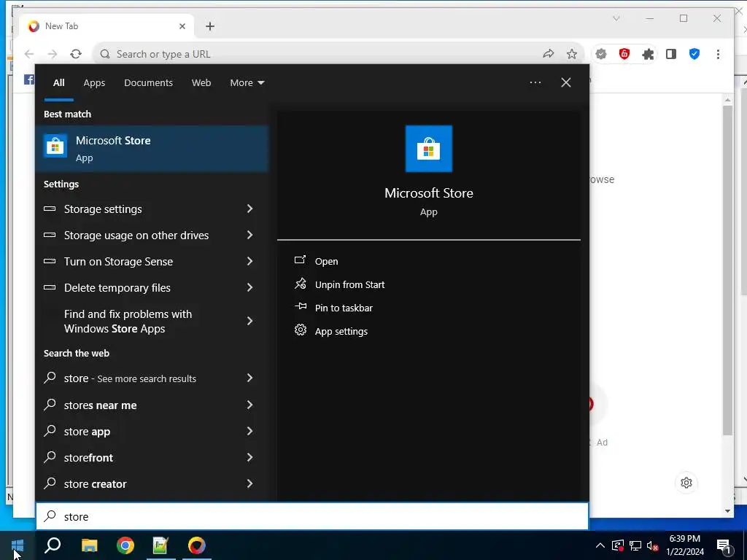Viewport: 747px width, 560px height.
Task: Expand 'stores near me' arrow
Action: pyautogui.click(x=249, y=405)
